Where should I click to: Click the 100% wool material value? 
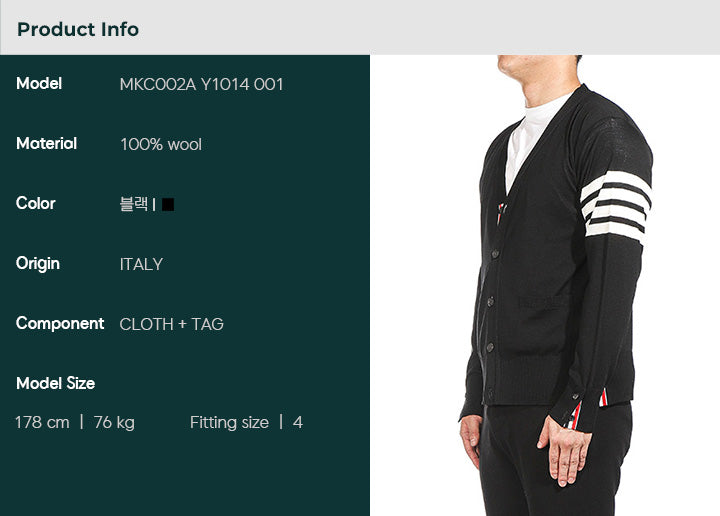click(161, 145)
